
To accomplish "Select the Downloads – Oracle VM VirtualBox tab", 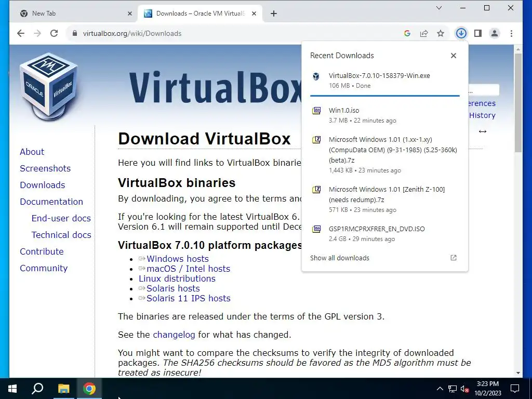I will (x=200, y=14).
